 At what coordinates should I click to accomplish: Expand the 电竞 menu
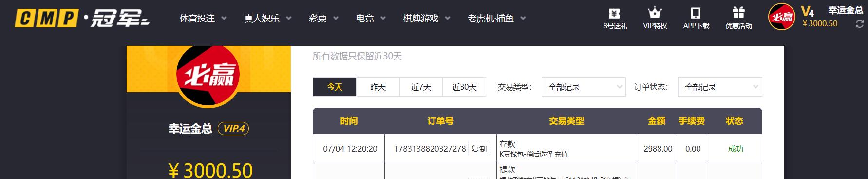click(x=371, y=19)
